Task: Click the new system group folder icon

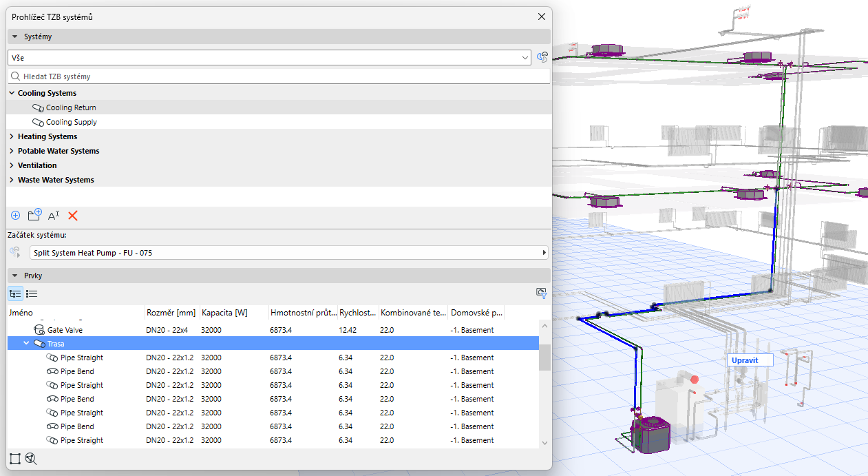Action: pos(34,215)
